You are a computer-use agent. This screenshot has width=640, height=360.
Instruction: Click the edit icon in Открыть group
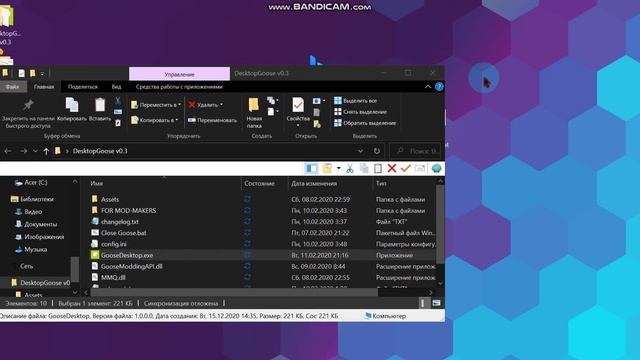[317, 112]
